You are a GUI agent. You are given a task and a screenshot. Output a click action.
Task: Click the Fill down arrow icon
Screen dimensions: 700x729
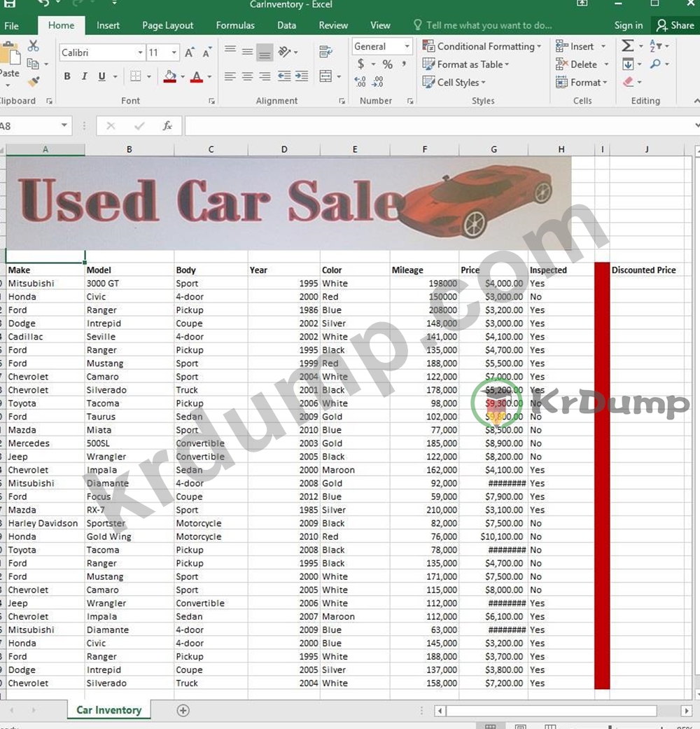(x=628, y=64)
